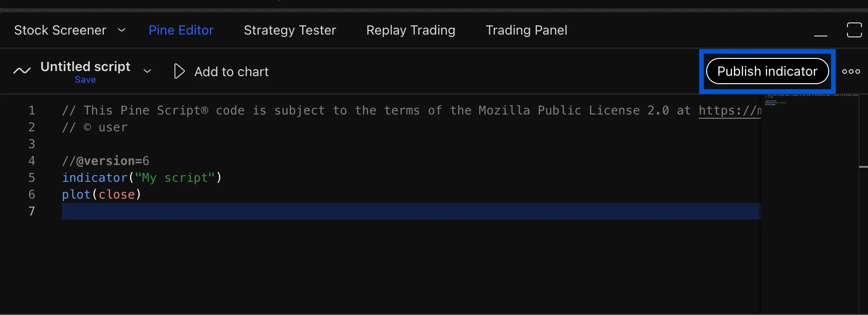Switch to the Stock Screener tab

click(x=60, y=30)
